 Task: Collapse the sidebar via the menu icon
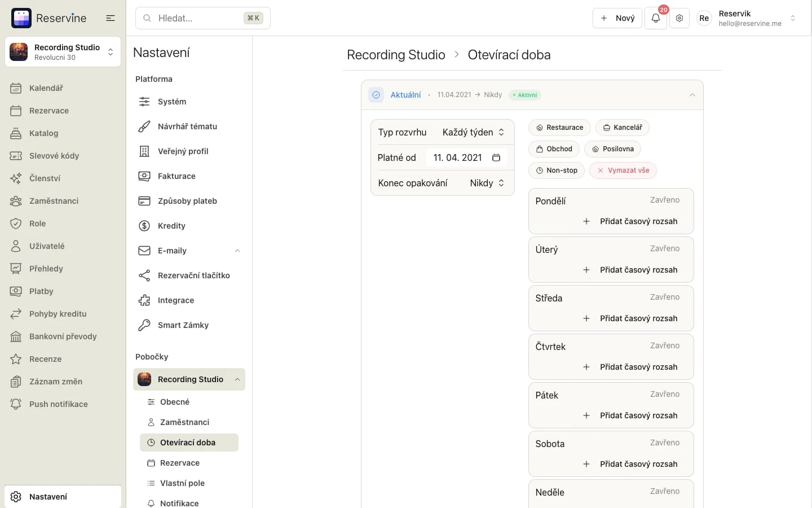[x=111, y=18]
